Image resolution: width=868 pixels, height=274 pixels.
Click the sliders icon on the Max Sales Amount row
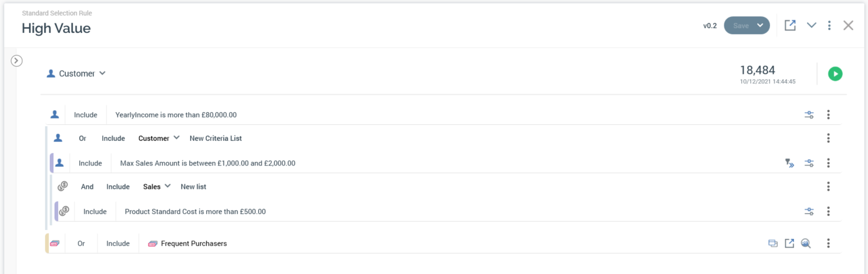click(x=809, y=163)
